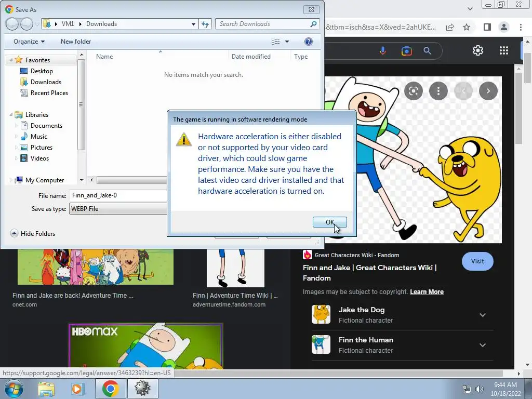
Task: Close the Save As dialog
Action: coord(311,9)
